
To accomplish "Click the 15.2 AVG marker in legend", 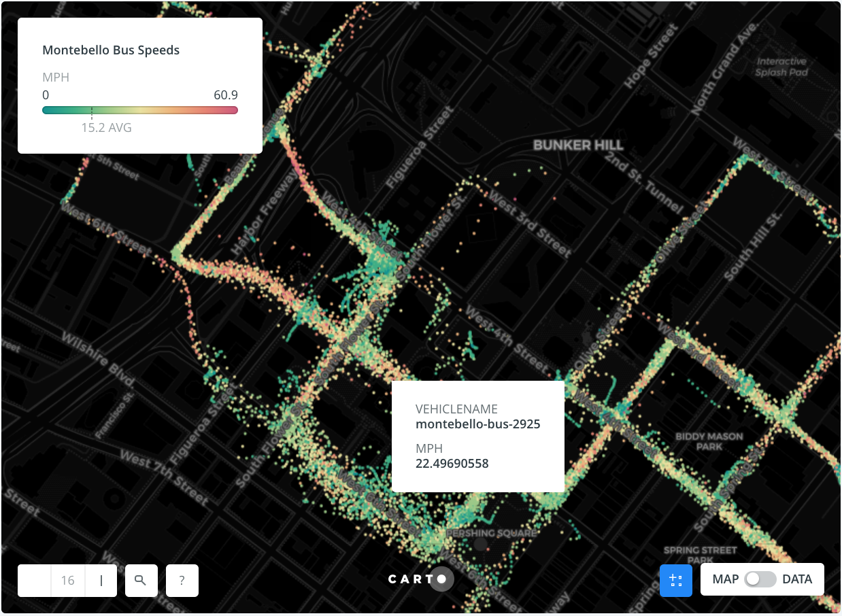I will pyautogui.click(x=106, y=128).
